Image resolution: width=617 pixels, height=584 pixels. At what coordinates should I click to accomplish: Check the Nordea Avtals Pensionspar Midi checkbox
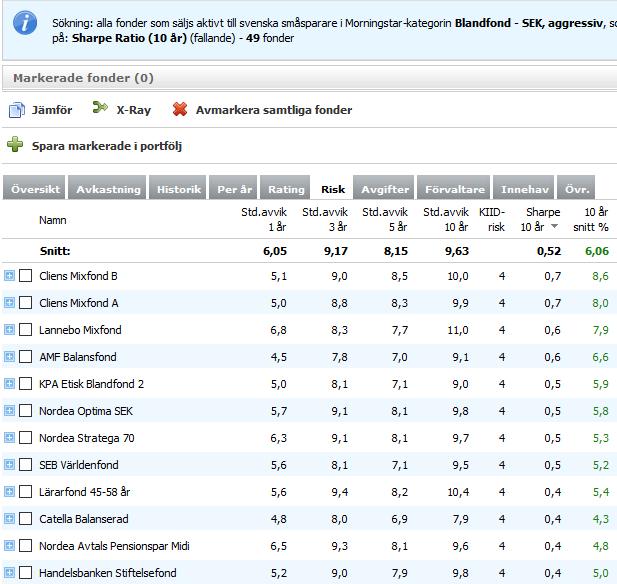coord(26,545)
